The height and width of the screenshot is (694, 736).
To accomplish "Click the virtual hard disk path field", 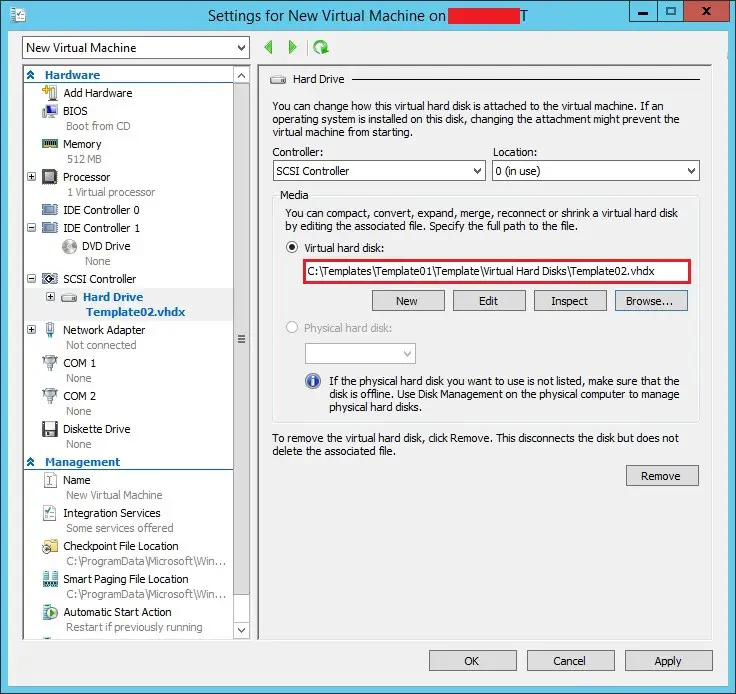I will tap(497, 271).
